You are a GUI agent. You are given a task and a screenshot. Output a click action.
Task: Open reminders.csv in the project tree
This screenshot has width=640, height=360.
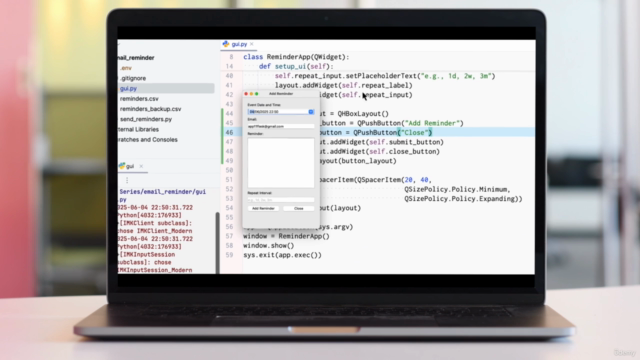139,98
